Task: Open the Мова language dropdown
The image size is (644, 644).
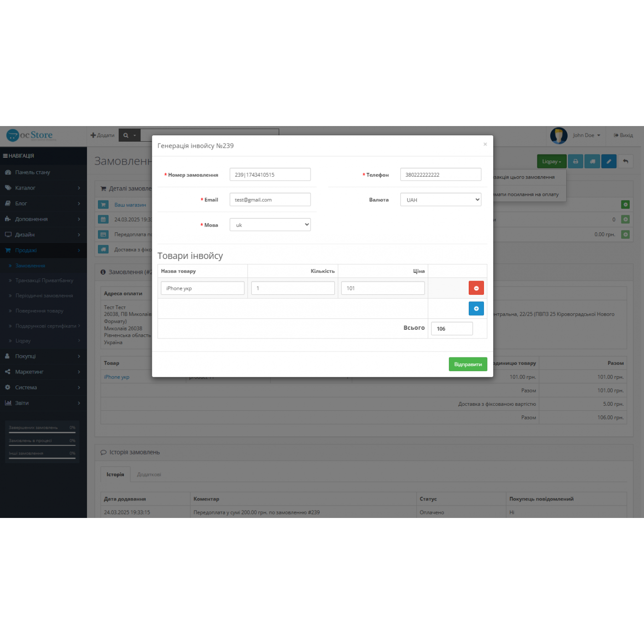Action: [x=270, y=225]
